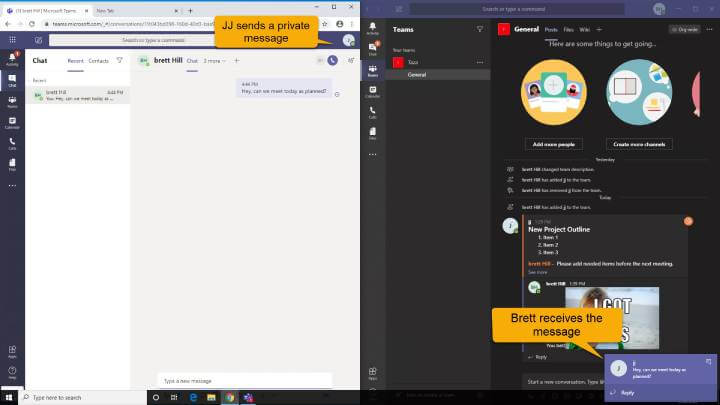
Task: Click the Create more channels button
Action: coord(639,144)
